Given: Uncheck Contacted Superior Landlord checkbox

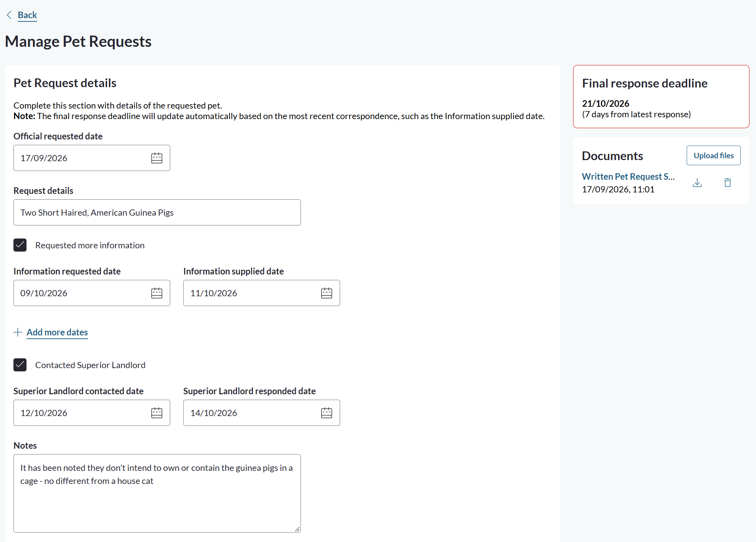Looking at the screenshot, I should click(x=20, y=365).
